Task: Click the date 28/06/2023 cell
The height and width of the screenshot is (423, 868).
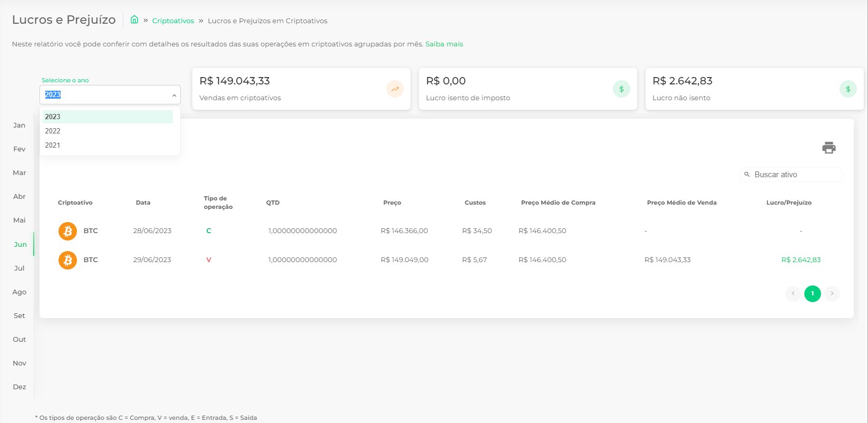Action: pos(152,231)
